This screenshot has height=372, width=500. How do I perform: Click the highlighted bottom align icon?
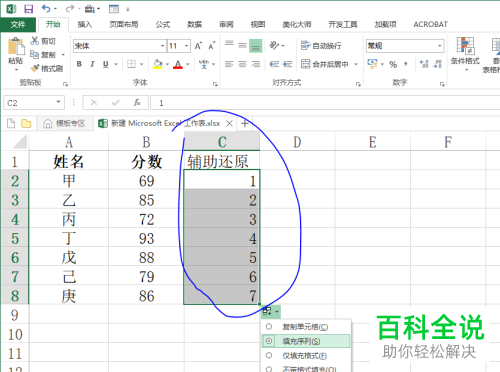[256, 46]
